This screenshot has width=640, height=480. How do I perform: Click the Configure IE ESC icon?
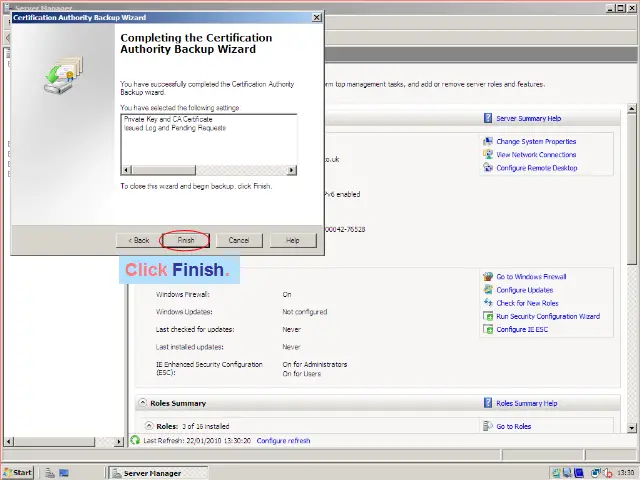(x=488, y=329)
